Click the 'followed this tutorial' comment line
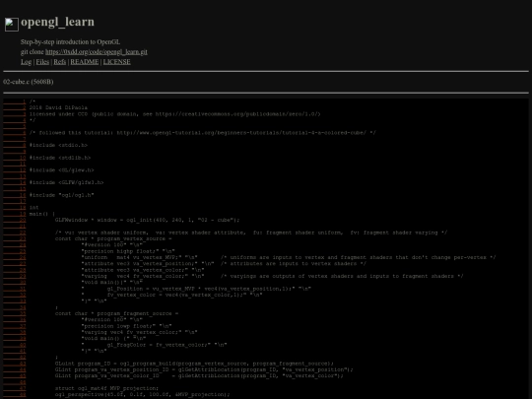 tap(203, 133)
